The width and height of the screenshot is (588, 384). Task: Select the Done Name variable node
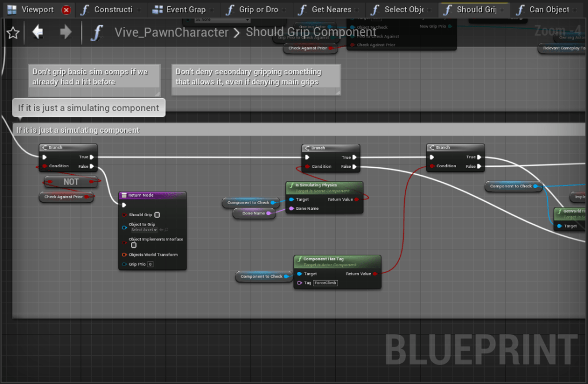[x=253, y=213]
